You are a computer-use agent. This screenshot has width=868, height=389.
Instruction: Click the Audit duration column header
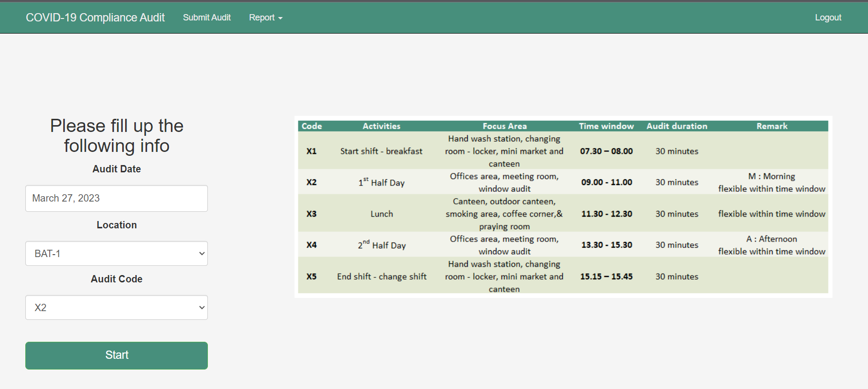(x=676, y=126)
